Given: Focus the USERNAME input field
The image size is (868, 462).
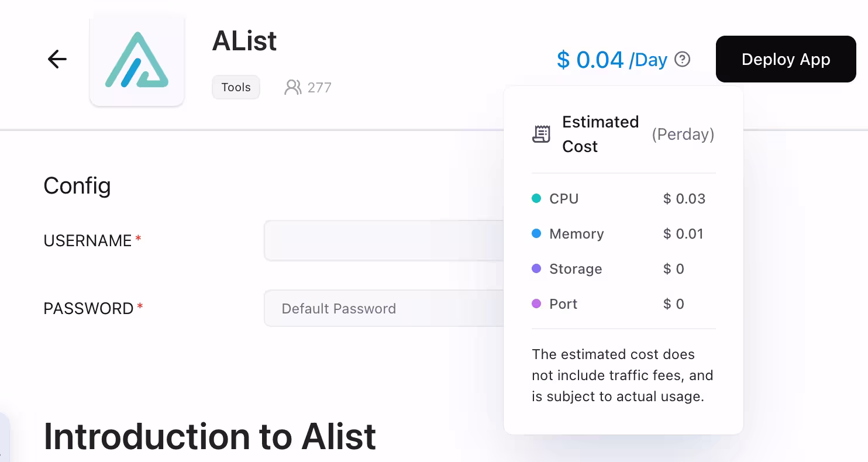Looking at the screenshot, I should (384, 240).
